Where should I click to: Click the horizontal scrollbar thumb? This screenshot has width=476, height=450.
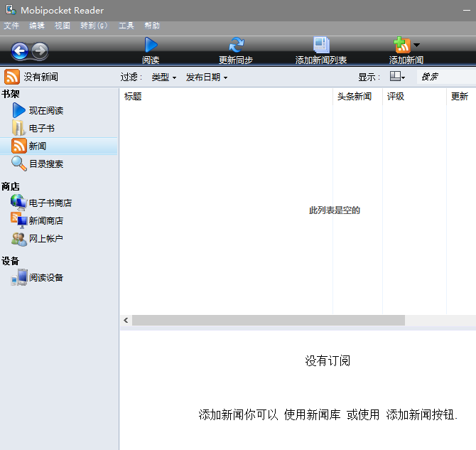(x=269, y=320)
